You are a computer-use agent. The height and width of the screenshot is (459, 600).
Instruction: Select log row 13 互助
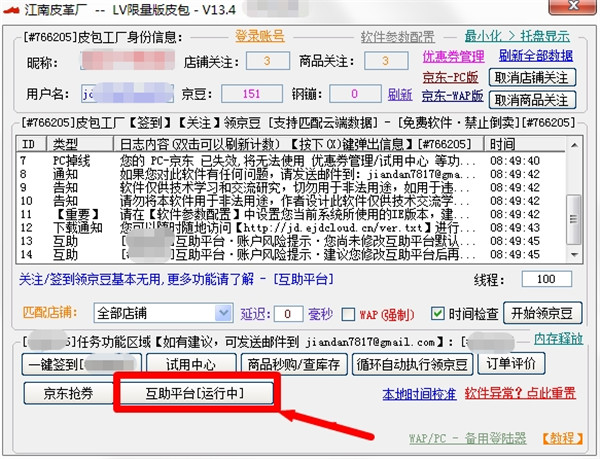pyautogui.click(x=291, y=241)
